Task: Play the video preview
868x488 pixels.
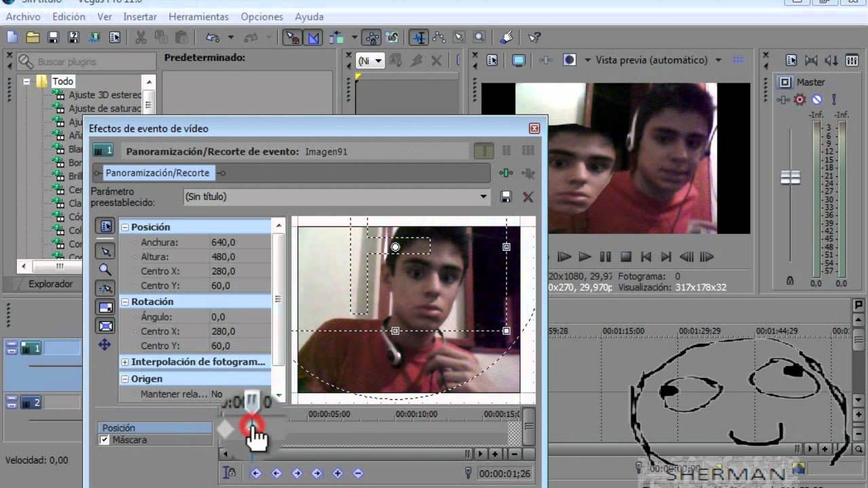Action: click(585, 257)
